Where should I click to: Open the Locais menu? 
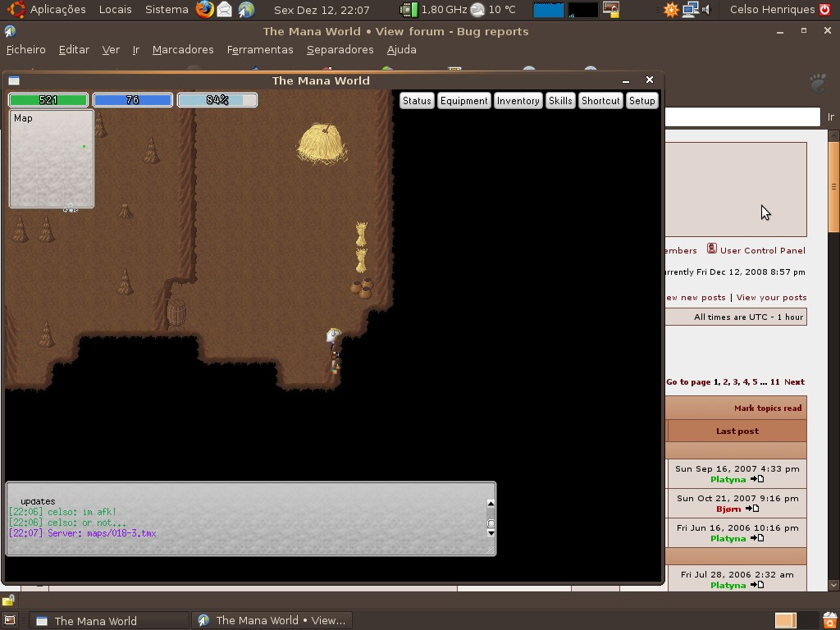coord(115,9)
